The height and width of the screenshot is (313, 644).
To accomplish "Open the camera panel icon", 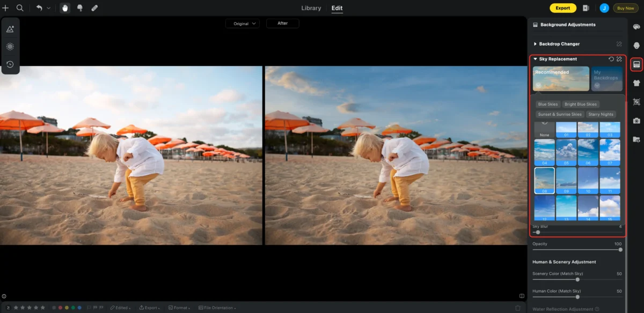I will coord(636,121).
